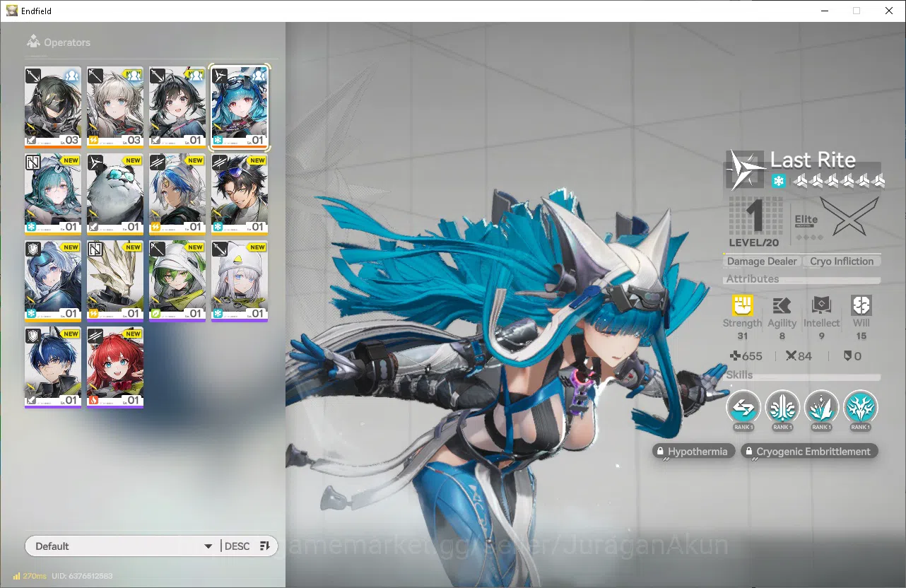The width and height of the screenshot is (906, 588).
Task: Click the Agility attribute icon
Action: point(782,305)
